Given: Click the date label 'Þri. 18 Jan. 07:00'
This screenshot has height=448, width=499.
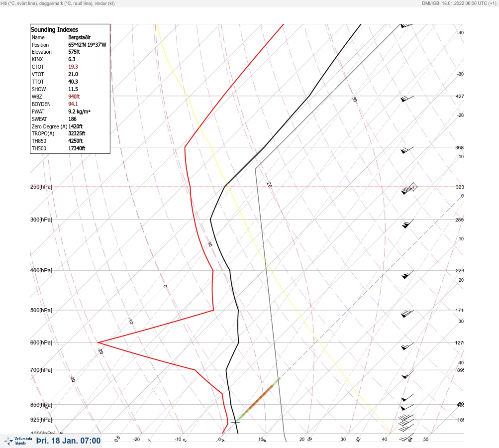Looking at the screenshot, I should [69, 441].
